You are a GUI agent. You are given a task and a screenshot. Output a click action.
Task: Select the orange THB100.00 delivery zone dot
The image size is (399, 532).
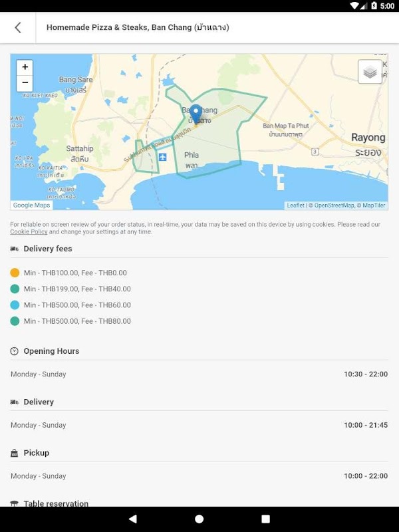(15, 273)
